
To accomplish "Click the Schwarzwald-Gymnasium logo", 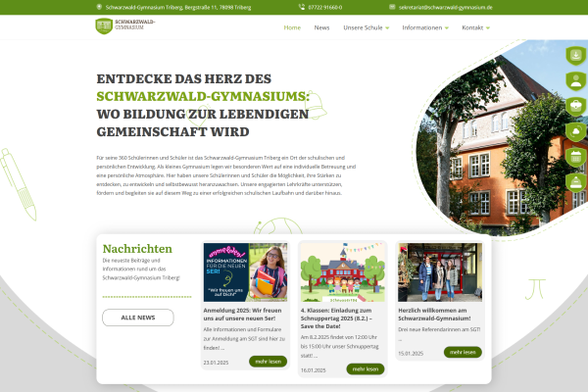I will pyautogui.click(x=124, y=25).
